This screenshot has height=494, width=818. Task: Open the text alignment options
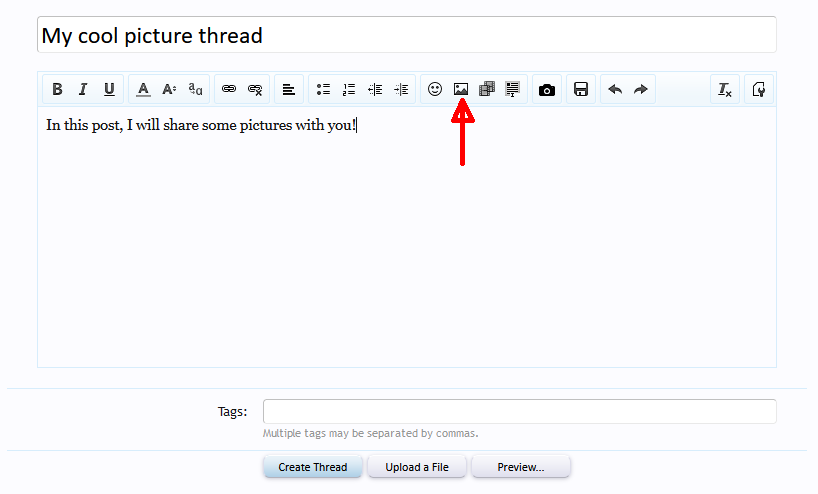(289, 89)
